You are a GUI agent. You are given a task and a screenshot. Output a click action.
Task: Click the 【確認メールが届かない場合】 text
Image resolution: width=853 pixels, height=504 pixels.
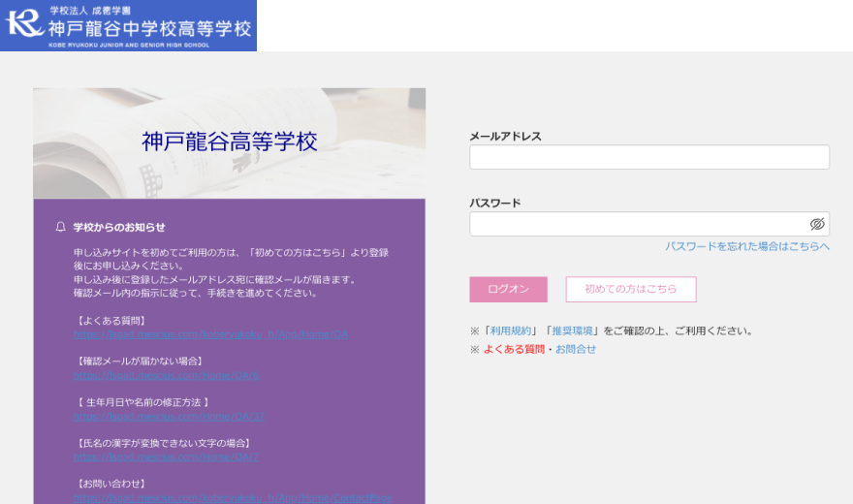point(140,361)
